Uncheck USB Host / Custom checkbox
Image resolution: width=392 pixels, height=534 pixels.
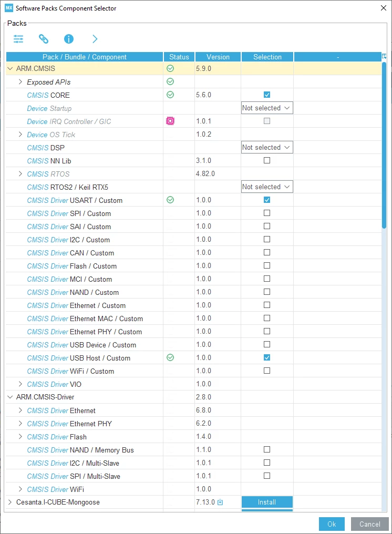pos(267,357)
